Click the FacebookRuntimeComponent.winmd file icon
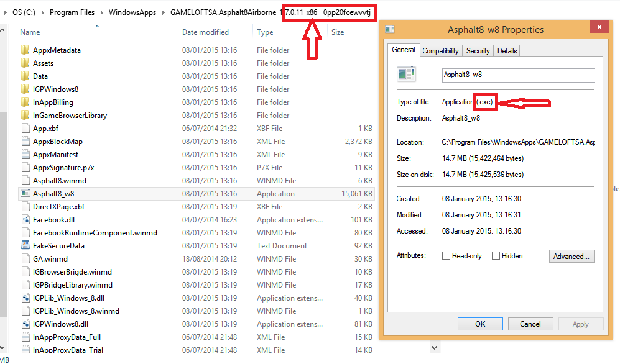This screenshot has width=620, height=364. pos(25,232)
